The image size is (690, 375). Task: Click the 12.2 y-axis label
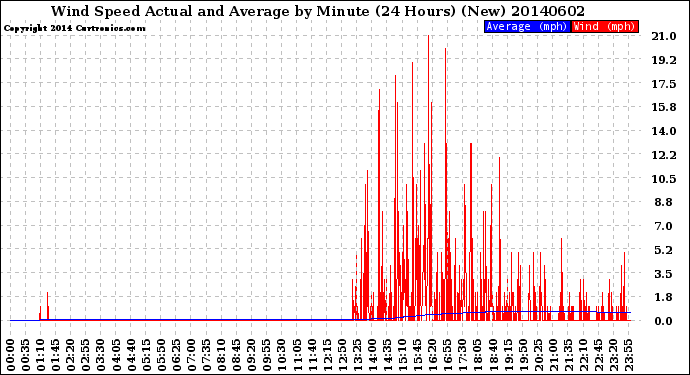click(664, 155)
